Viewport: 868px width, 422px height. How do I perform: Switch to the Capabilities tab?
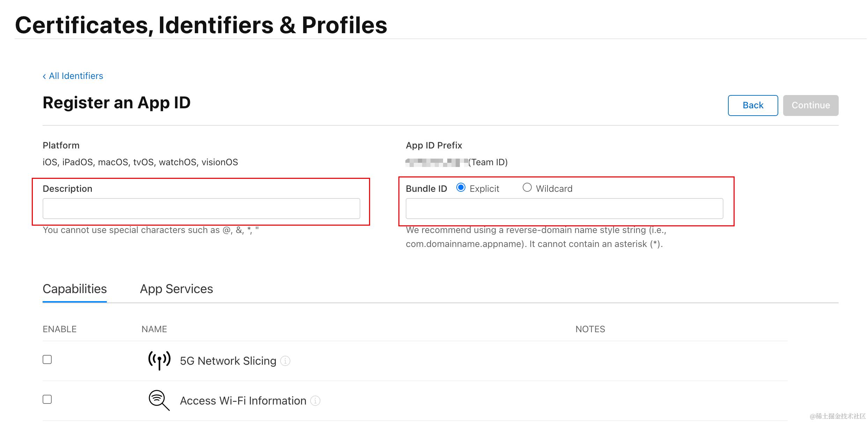click(75, 289)
